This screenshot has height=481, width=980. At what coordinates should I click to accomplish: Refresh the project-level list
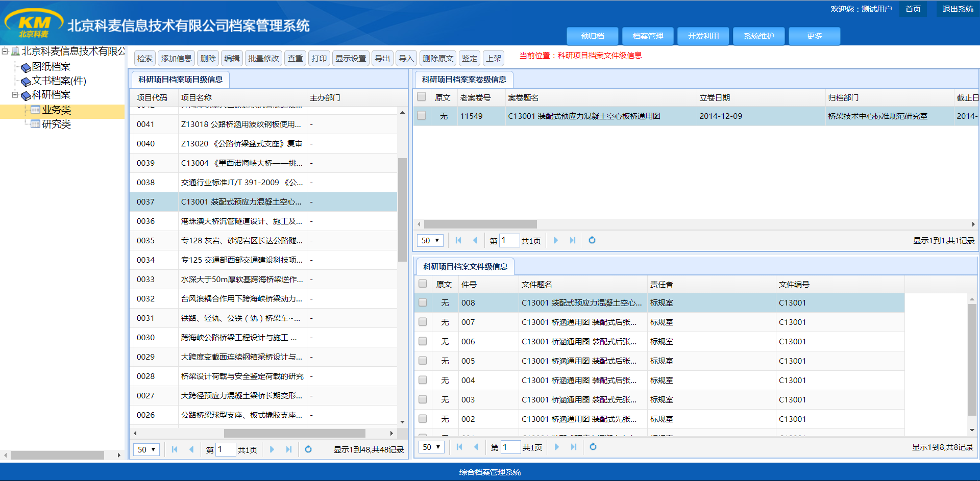pos(308,449)
